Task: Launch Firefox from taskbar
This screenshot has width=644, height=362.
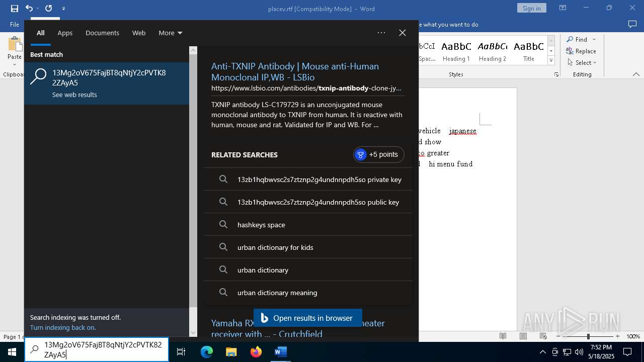Action: [256, 352]
